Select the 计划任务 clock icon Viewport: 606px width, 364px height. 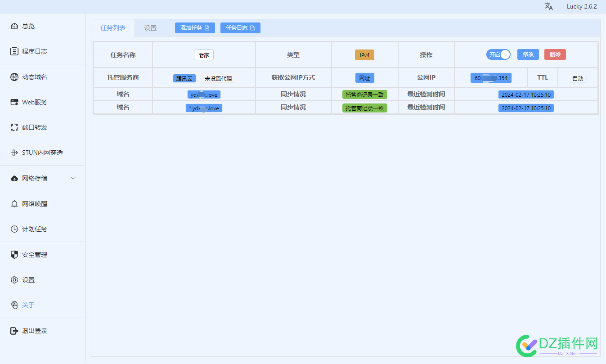click(x=14, y=229)
